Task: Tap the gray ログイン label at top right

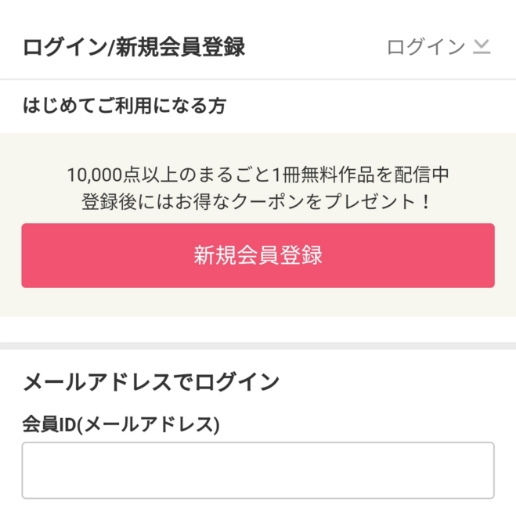Action: tap(426, 47)
